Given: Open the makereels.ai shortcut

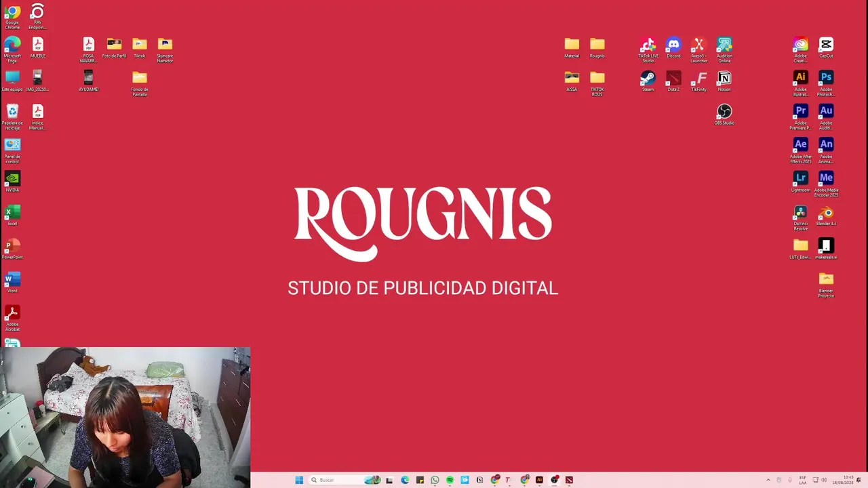Looking at the screenshot, I should (x=826, y=249).
